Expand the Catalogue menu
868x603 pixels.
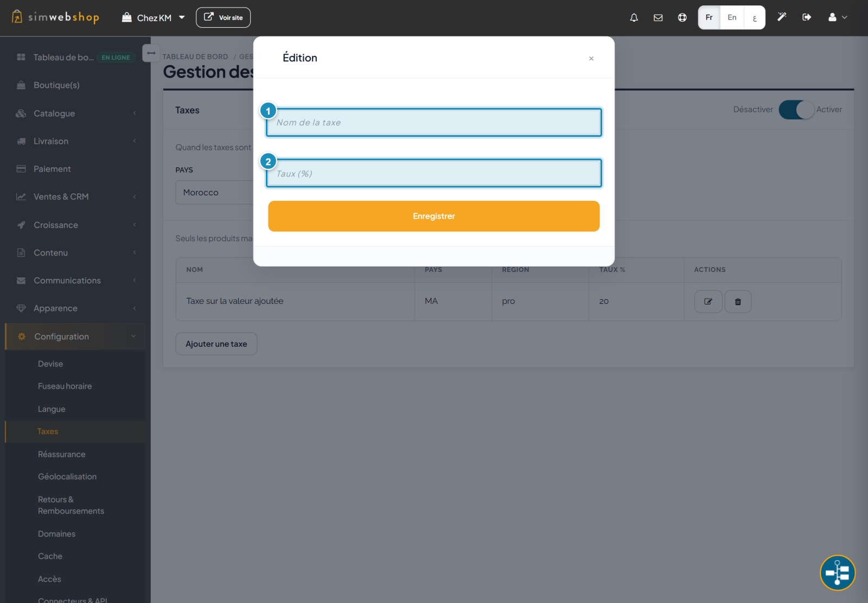[x=75, y=113]
